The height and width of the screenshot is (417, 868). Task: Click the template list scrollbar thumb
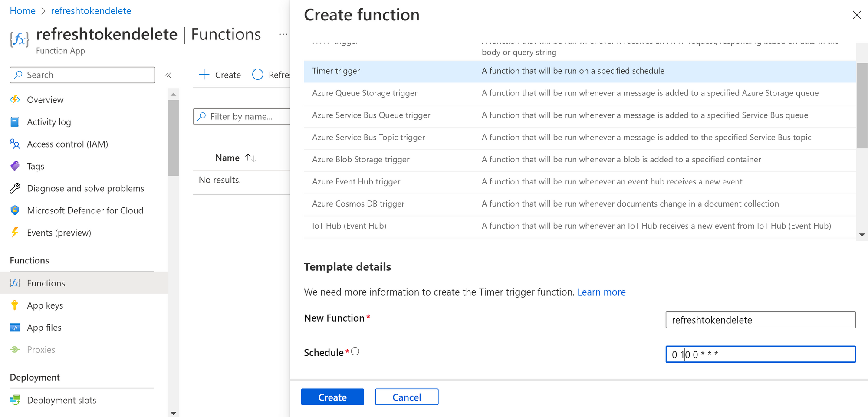tap(862, 106)
